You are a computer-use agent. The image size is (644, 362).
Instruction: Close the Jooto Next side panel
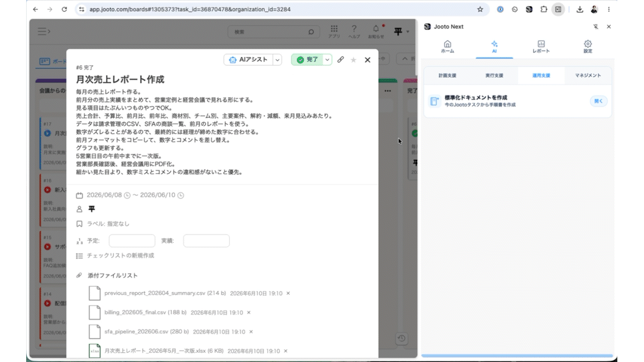coord(609,27)
